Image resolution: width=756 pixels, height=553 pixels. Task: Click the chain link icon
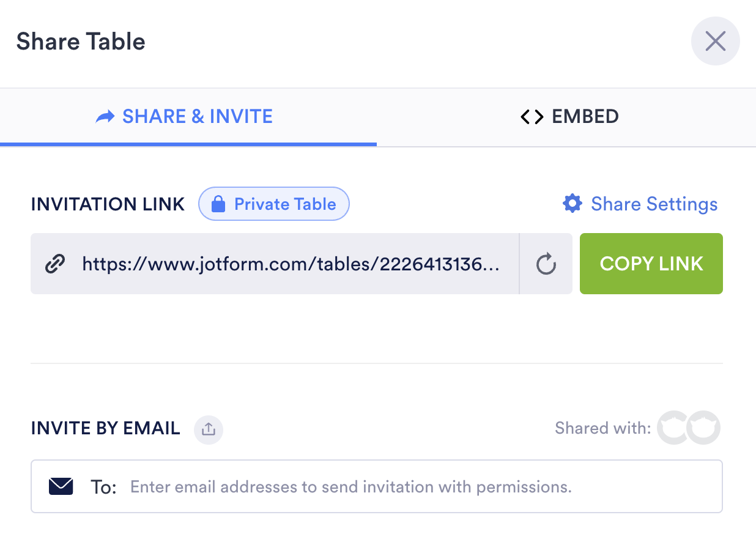click(x=56, y=264)
